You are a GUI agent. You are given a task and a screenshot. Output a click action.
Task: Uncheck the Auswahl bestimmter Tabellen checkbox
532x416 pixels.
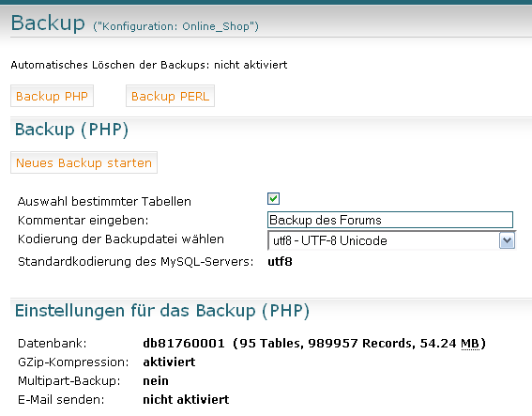[273, 199]
